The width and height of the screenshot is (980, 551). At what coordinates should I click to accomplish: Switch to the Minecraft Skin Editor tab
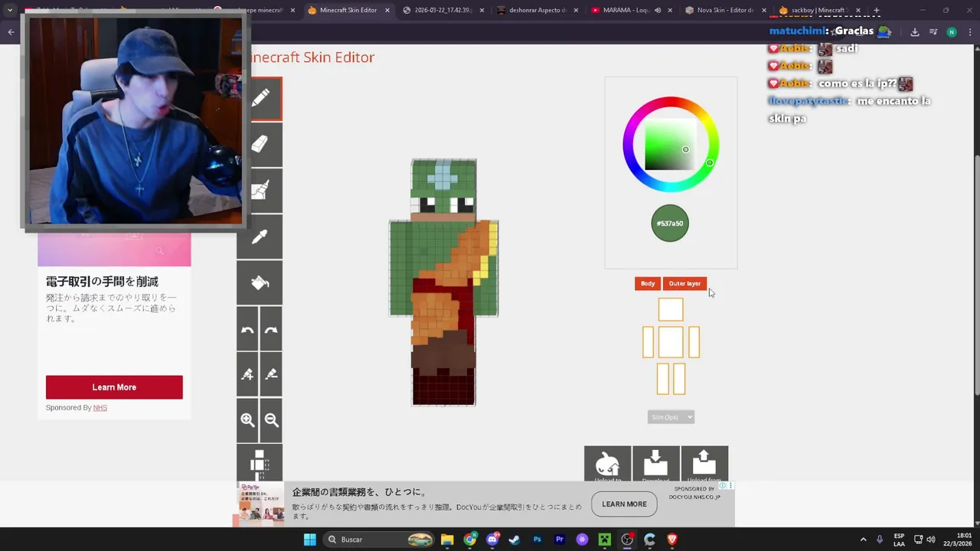(348, 10)
